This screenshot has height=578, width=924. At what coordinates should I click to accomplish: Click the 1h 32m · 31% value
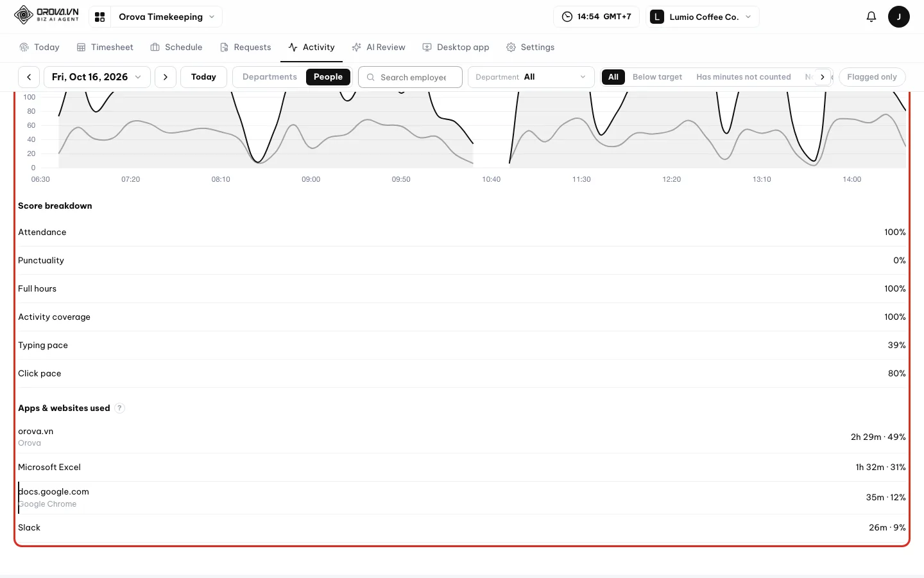[880, 468]
